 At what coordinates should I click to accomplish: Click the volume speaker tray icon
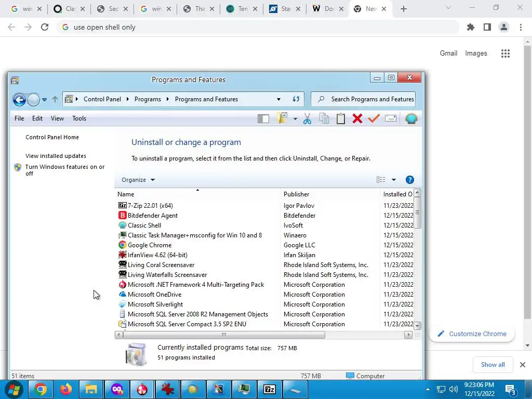point(453,389)
